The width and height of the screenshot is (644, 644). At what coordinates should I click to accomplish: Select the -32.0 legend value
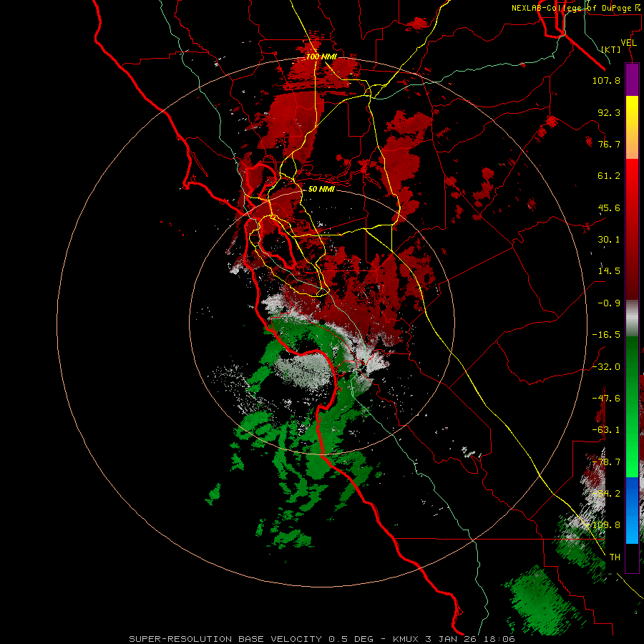coord(606,367)
